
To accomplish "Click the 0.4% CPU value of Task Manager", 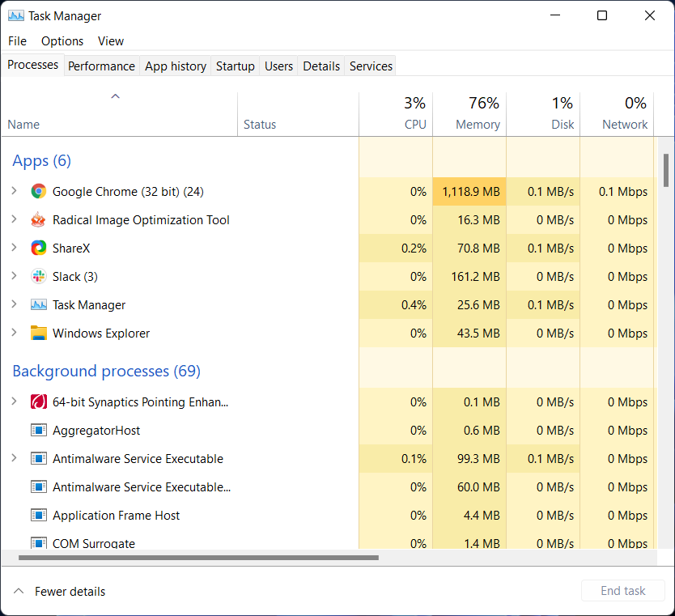I will click(x=414, y=305).
